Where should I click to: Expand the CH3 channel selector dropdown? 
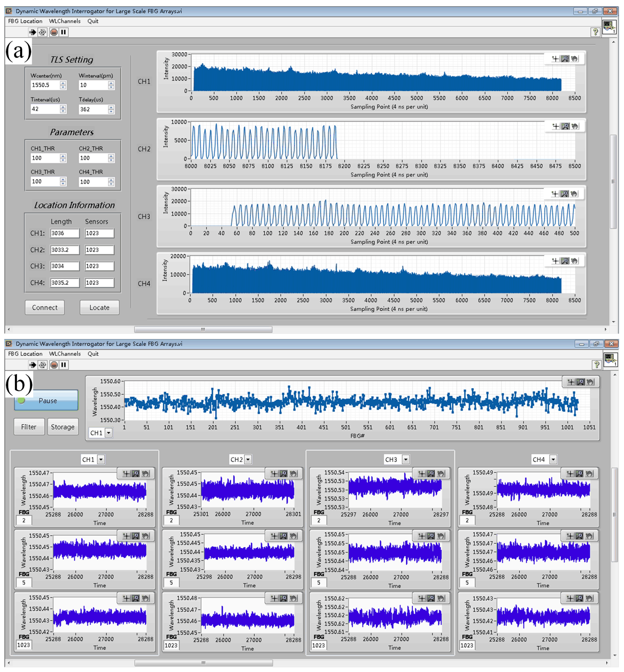tap(406, 459)
